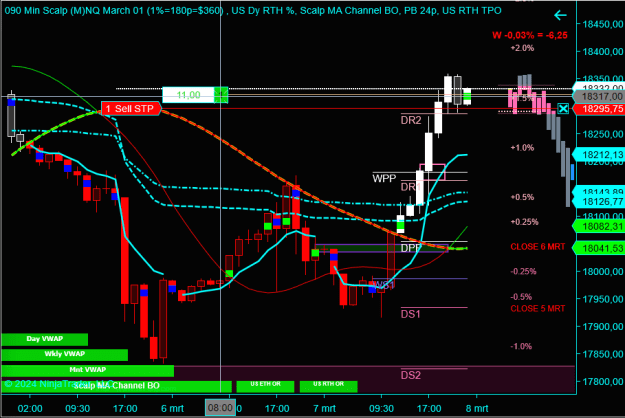Click the +0.5% level label
Image resolution: width=625 pixels, height=418 pixels.
point(522,197)
